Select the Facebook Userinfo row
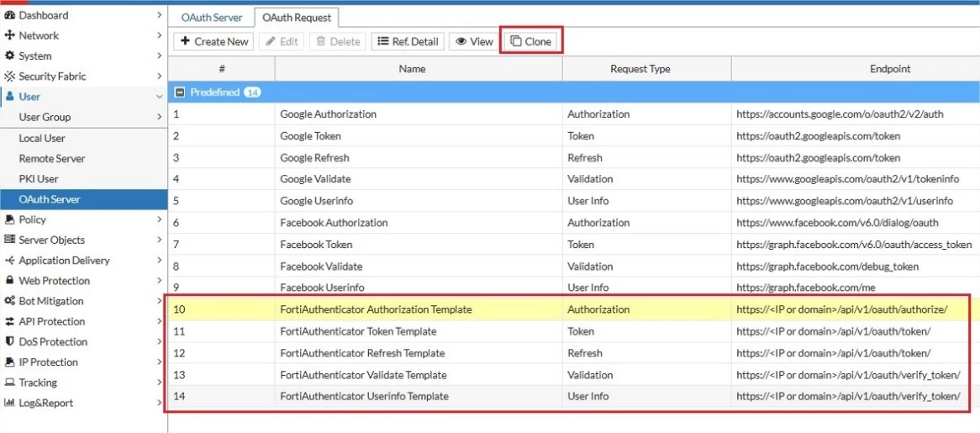 (x=574, y=288)
